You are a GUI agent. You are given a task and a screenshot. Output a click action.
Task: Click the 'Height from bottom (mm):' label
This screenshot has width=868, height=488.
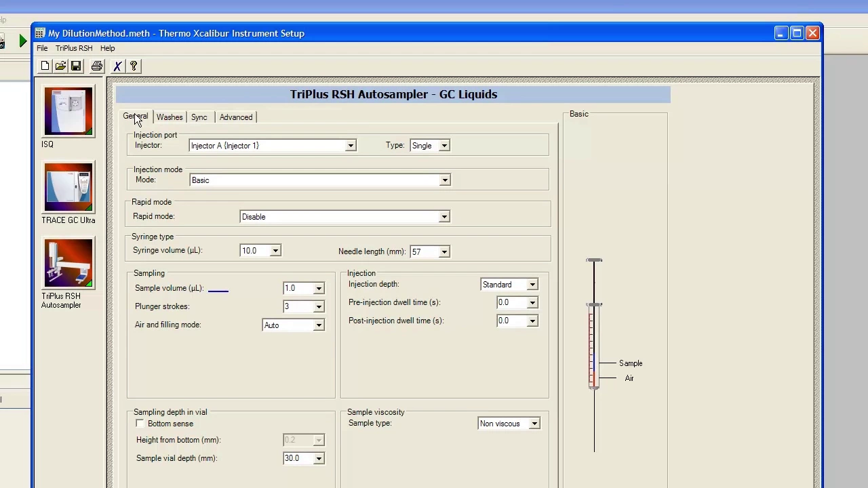(x=178, y=440)
